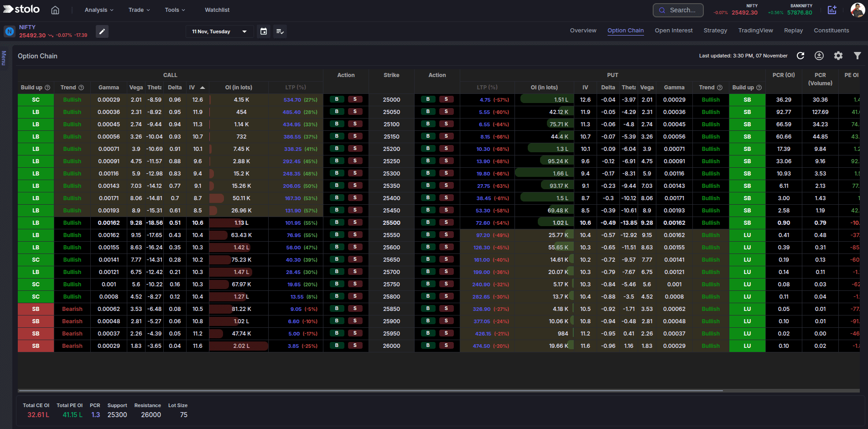
Task: Open the 11 Nov expiry dropdown
Action: (x=219, y=31)
